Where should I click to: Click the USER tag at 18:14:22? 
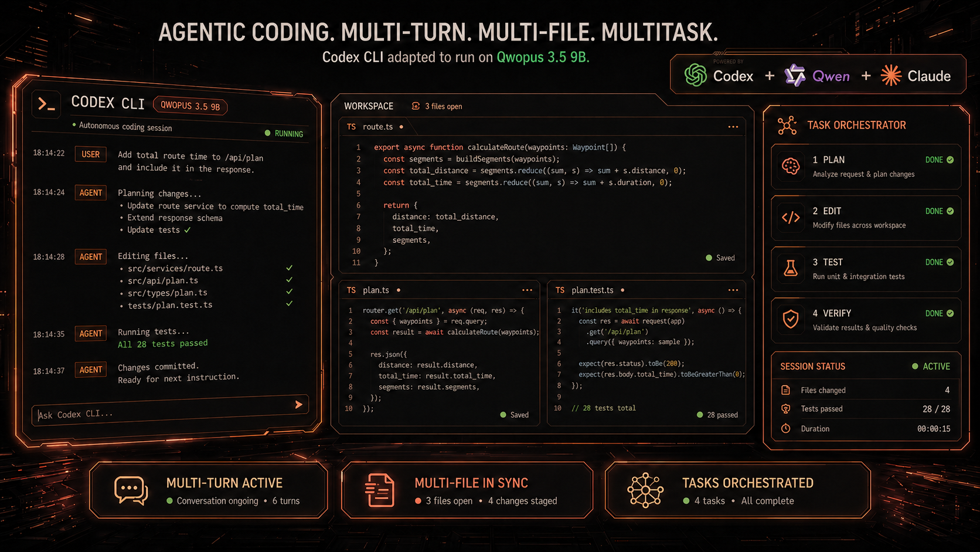coord(91,154)
